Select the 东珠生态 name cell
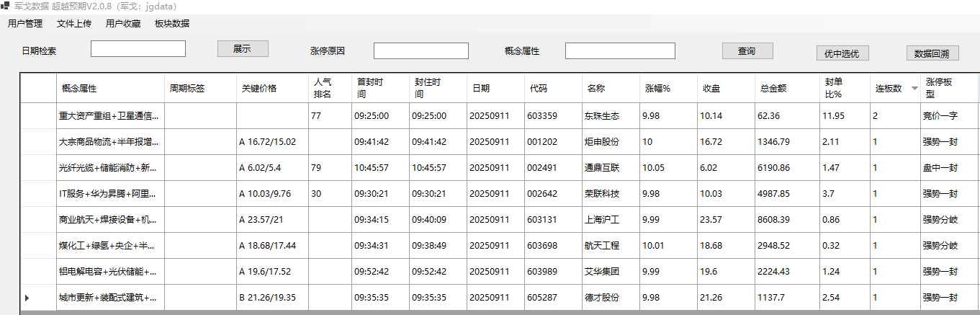The width and height of the screenshot is (980, 315). pos(610,116)
